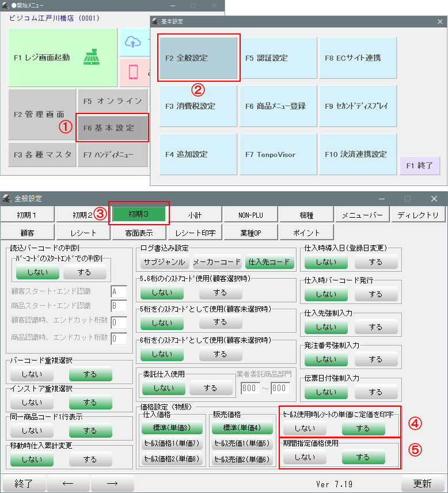Click F1 終了 in 基本設定 window
This screenshot has height=493, width=448.
click(x=420, y=165)
